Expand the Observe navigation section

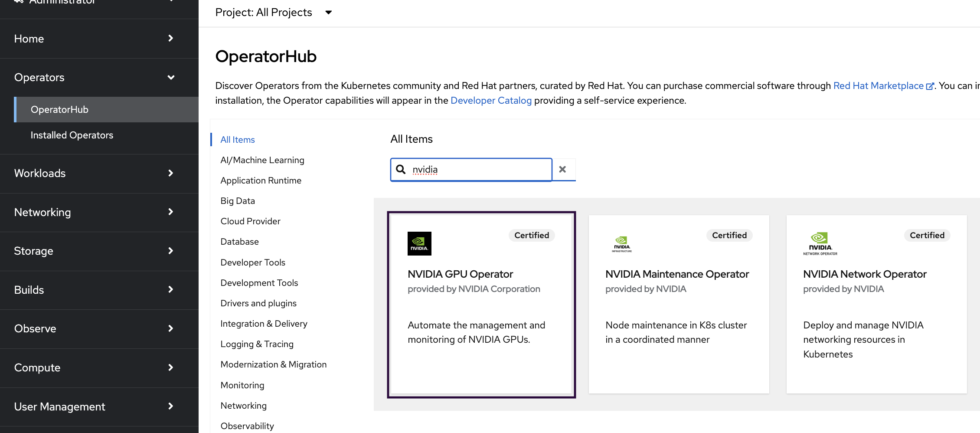171,328
